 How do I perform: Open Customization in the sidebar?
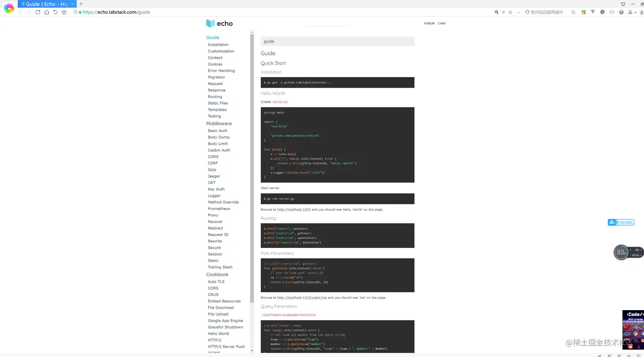[221, 51]
